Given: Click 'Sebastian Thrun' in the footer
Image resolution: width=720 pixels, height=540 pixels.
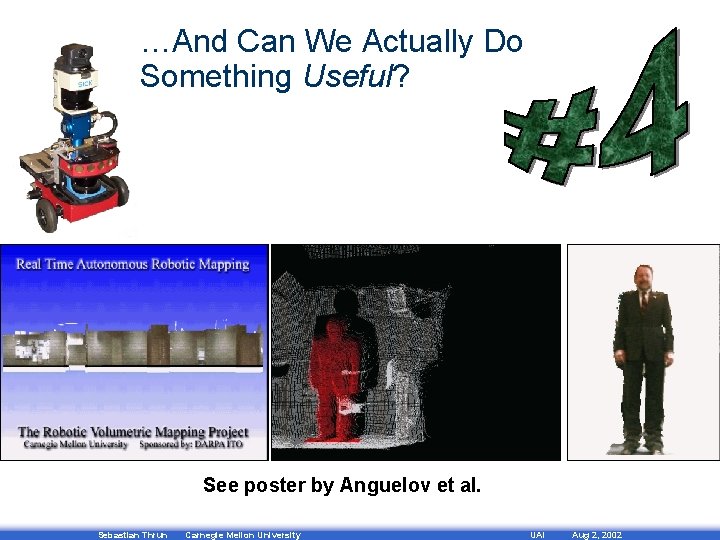Looking at the screenshot, I should [133, 535].
